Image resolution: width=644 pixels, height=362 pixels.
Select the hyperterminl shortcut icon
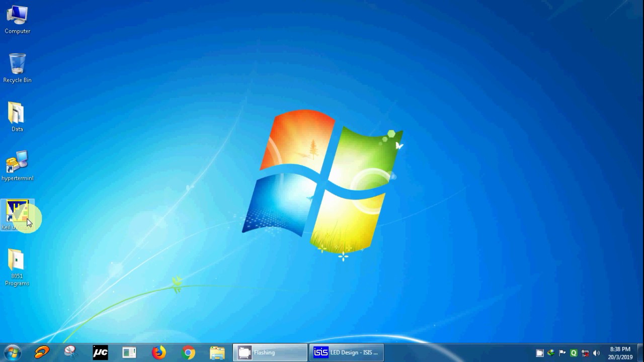[x=17, y=166]
